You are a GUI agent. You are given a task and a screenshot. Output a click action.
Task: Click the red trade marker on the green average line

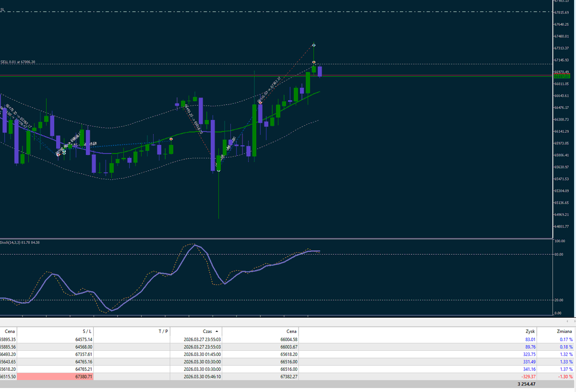coord(171,139)
